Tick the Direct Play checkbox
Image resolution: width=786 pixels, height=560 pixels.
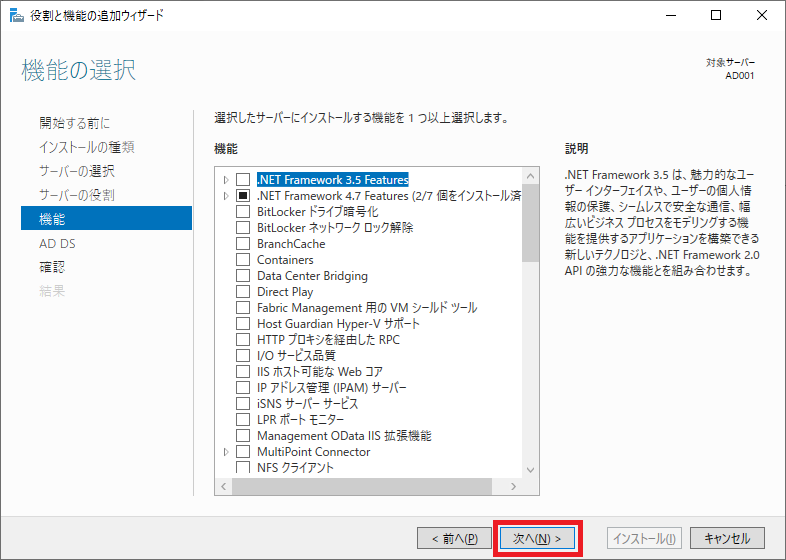(x=243, y=292)
